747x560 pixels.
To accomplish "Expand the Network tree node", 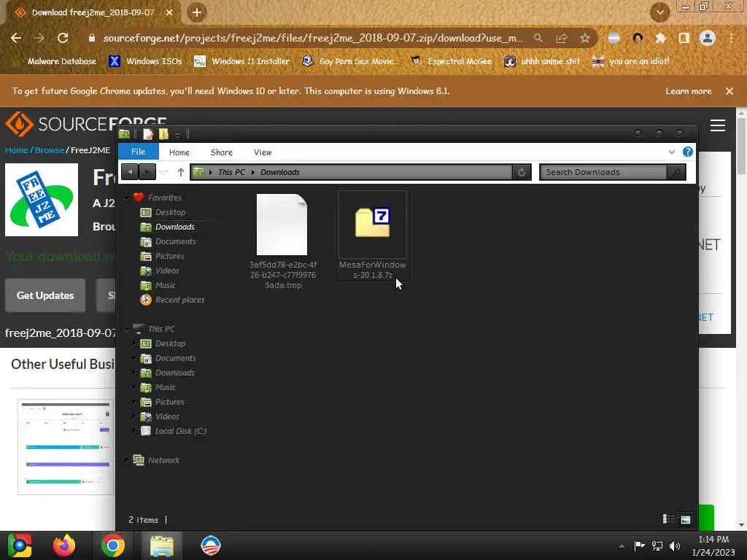I will pos(127,460).
